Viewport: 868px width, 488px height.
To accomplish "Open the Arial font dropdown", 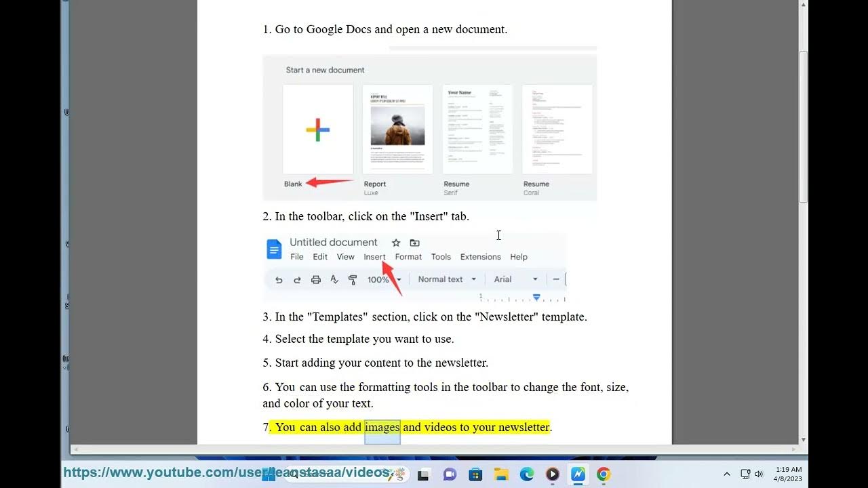I will [x=515, y=279].
